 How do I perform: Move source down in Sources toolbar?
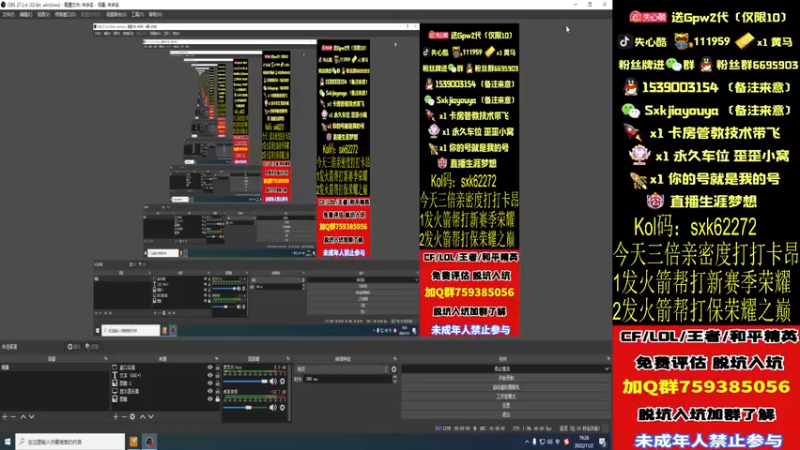(151, 417)
